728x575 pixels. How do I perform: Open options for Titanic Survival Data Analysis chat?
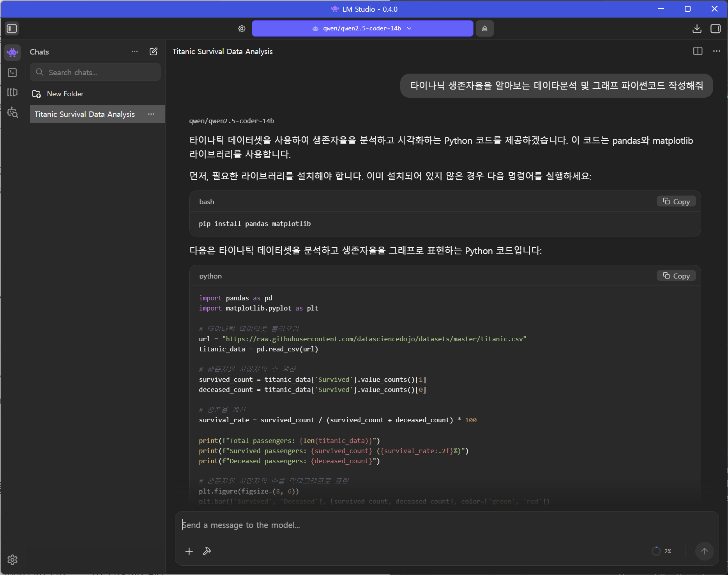pos(151,114)
